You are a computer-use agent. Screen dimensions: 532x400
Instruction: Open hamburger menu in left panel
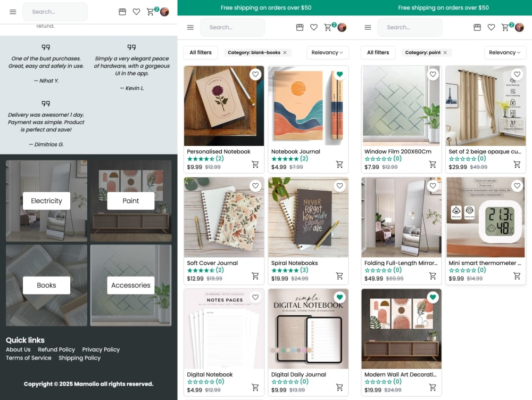(13, 12)
